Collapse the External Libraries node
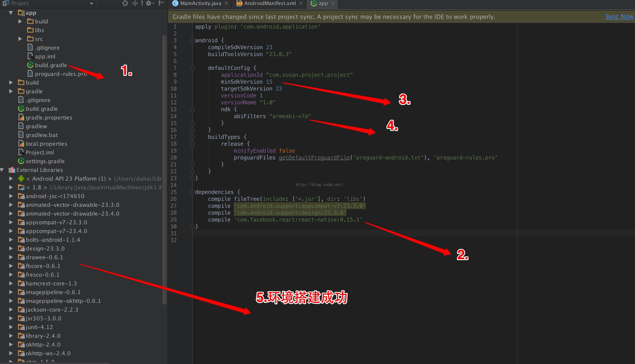Viewport: 635px width, 364px height. (x=2, y=170)
